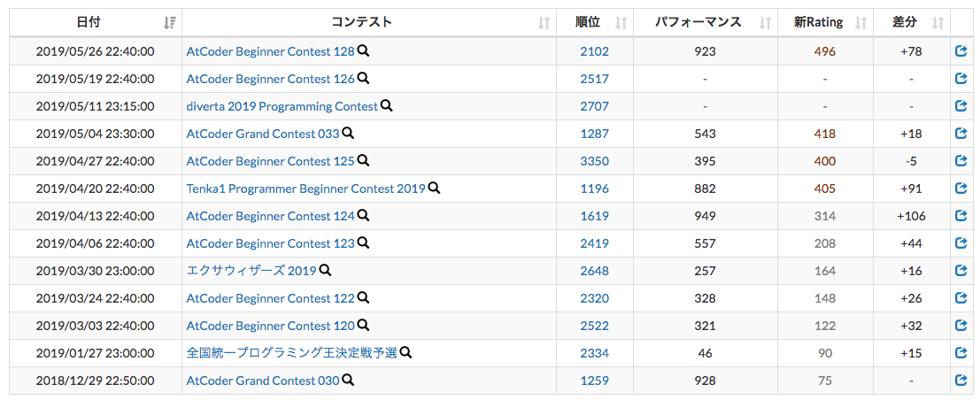The width and height of the screenshot is (980, 400).
Task: Click rank 1619 standings link
Action: (594, 216)
